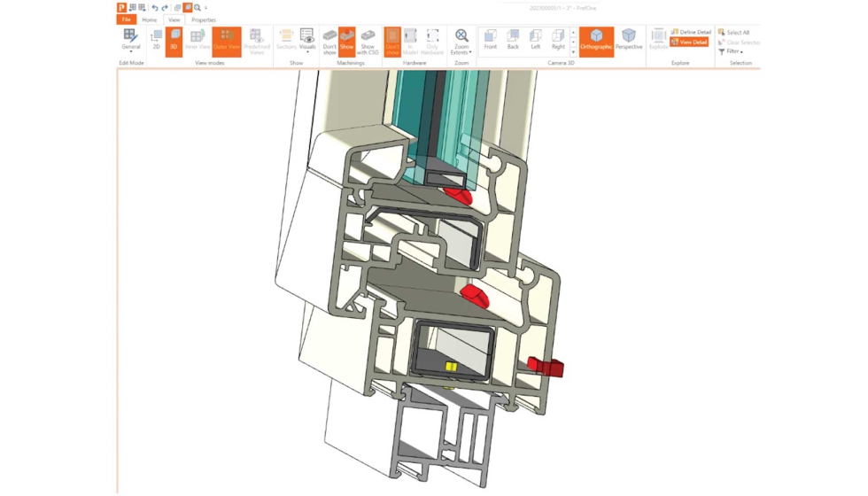Select the Back camera view
This screenshot has width=868, height=496.
[x=513, y=40]
